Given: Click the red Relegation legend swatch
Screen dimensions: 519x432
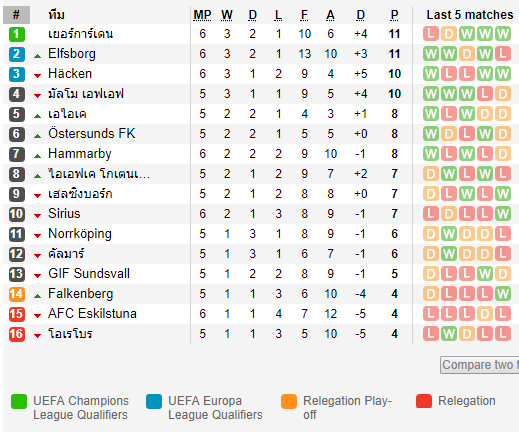Looking at the screenshot, I should (x=424, y=401).
